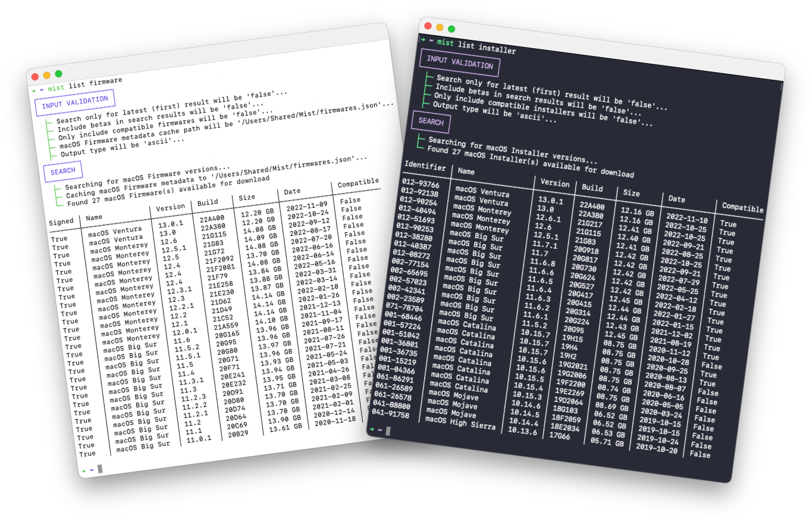Zoom the installer terminal window with green button
The height and width of the screenshot is (521, 812).
click(452, 29)
